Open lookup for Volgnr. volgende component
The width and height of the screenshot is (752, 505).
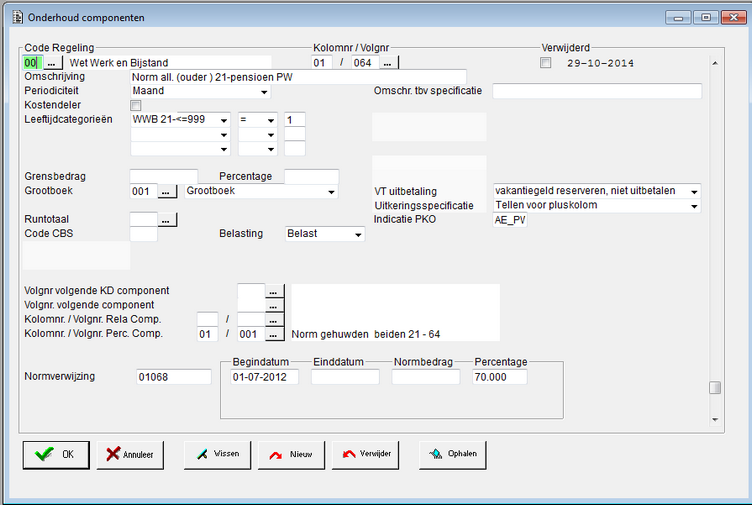tap(274, 305)
